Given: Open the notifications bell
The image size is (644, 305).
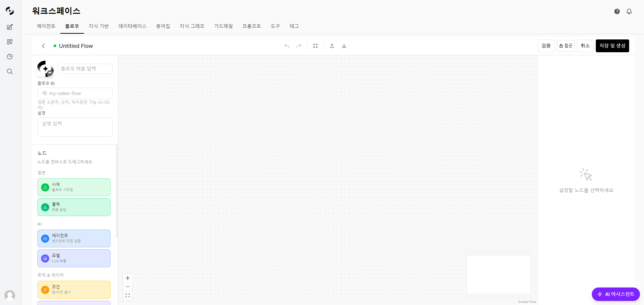Looking at the screenshot, I should [629, 11].
